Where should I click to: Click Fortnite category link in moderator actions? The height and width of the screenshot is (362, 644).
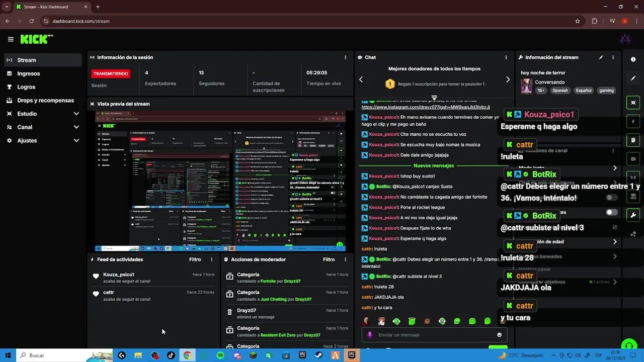(268, 281)
